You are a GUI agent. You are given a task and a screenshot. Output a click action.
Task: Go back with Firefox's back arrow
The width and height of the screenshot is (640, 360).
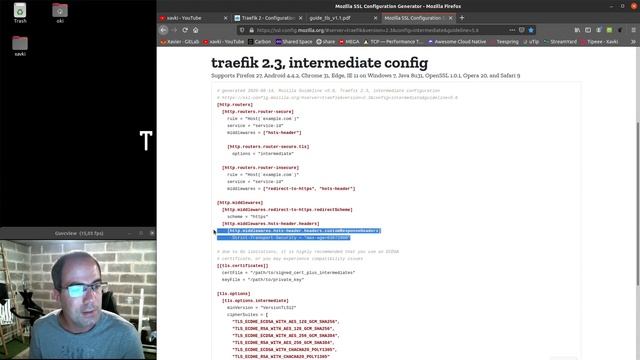(164, 30)
